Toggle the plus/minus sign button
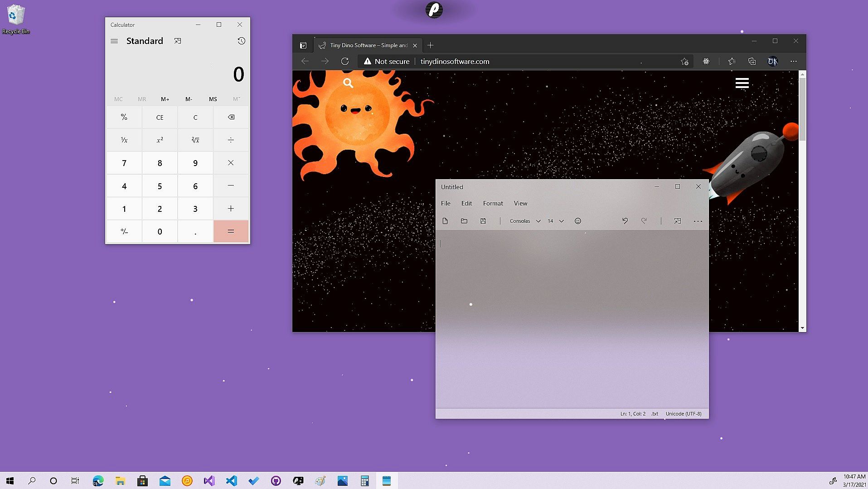 (124, 232)
